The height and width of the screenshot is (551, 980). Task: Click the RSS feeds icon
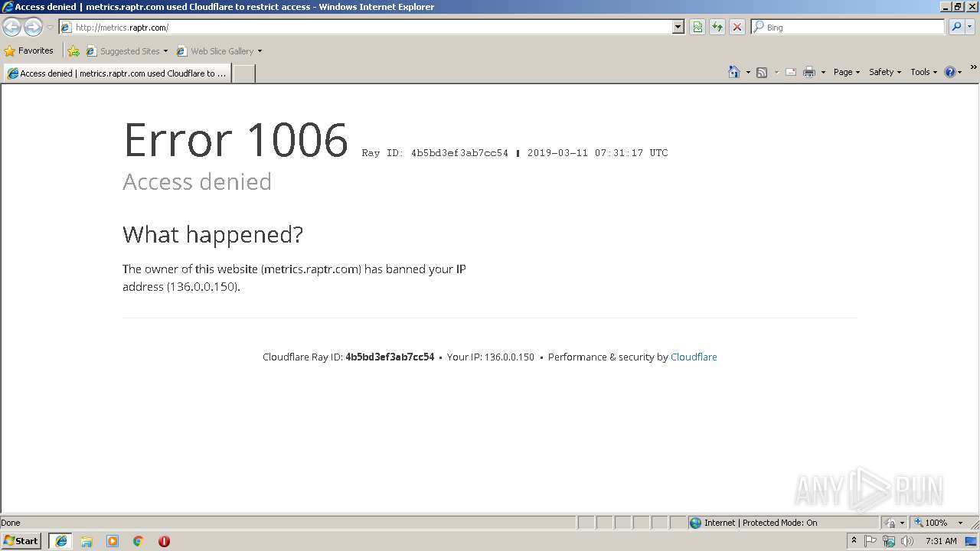pyautogui.click(x=762, y=72)
